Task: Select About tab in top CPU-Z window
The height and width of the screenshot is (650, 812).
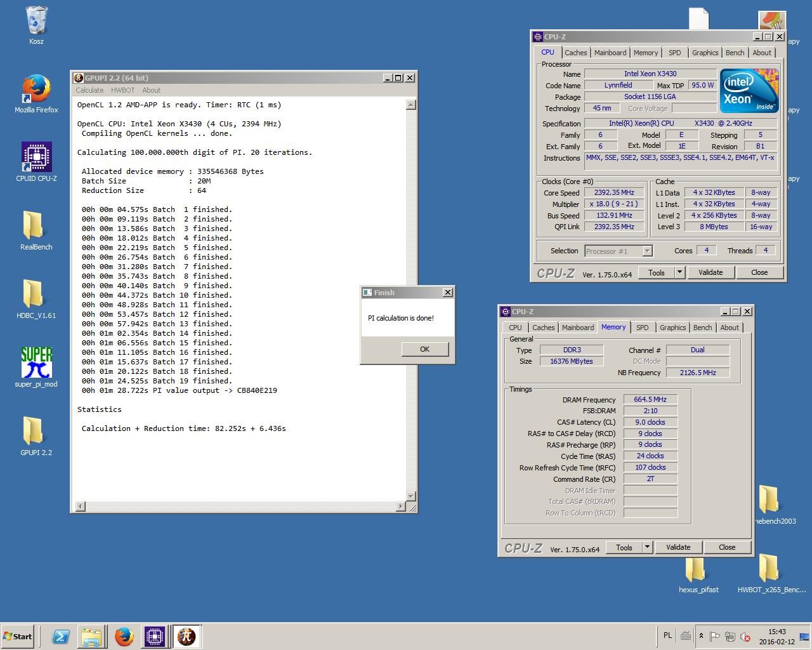Action: 762,53
